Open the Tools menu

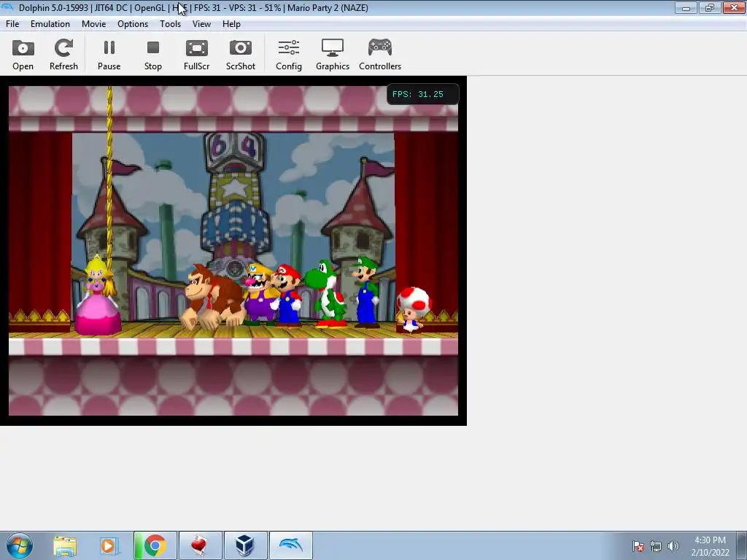[x=170, y=24]
